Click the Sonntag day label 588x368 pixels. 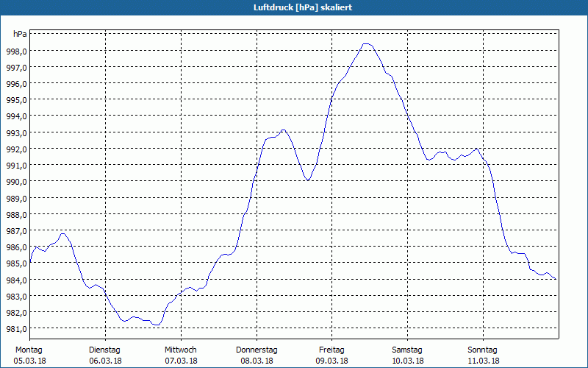(483, 350)
